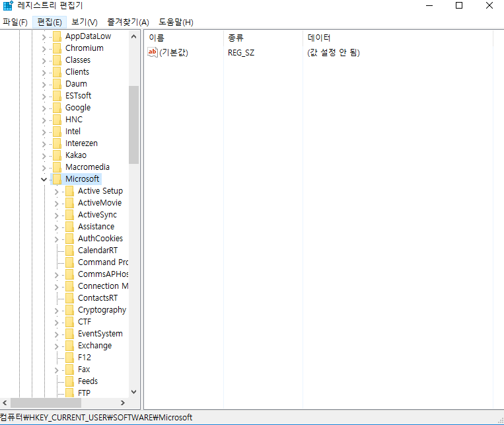Click the registry path in status bar

[96, 418]
